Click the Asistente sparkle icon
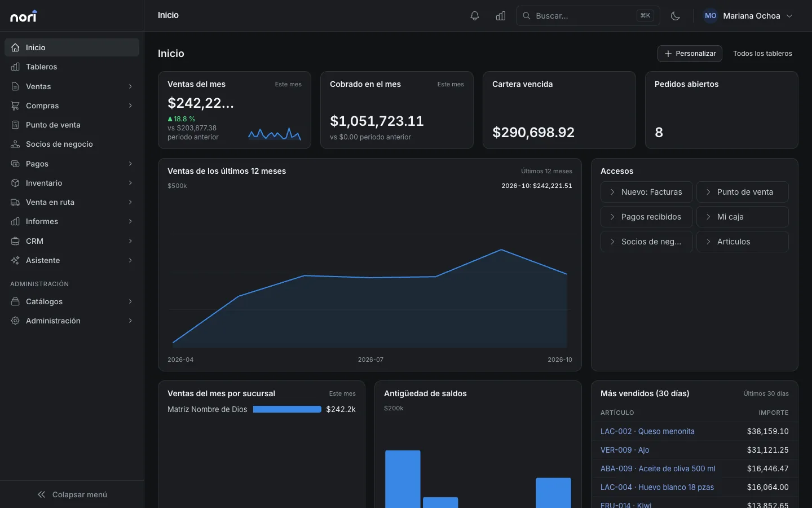The height and width of the screenshot is (508, 812). point(15,260)
